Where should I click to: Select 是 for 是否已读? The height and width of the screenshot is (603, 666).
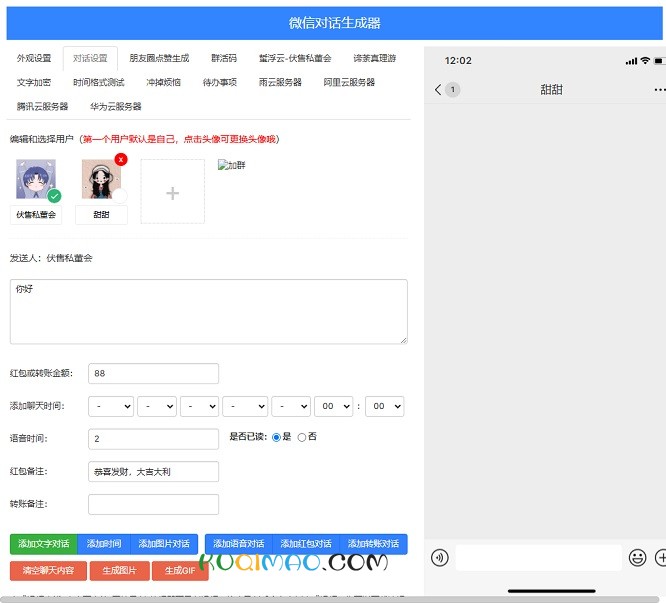(276, 437)
